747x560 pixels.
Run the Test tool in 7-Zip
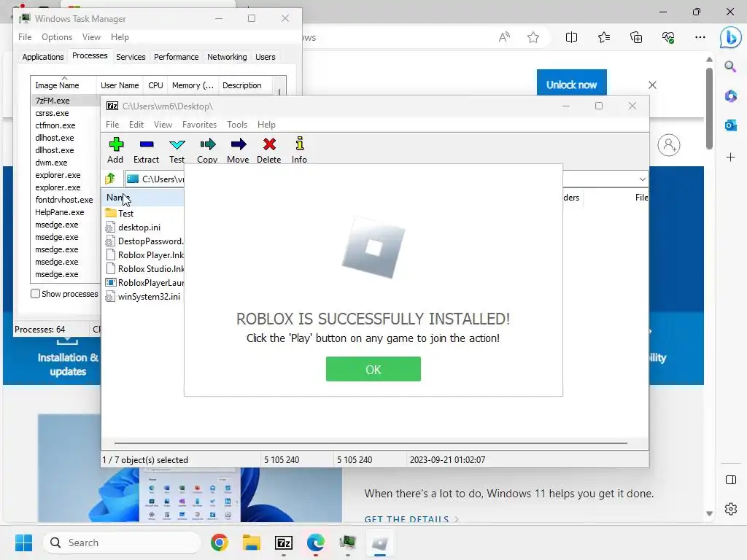[x=177, y=150]
